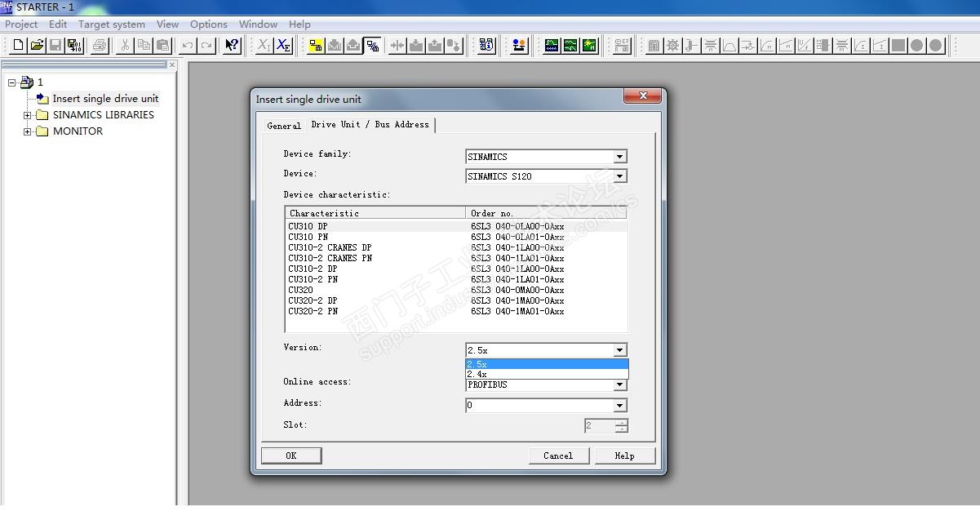
Task: Close the project navigator panel
Action: tap(171, 64)
